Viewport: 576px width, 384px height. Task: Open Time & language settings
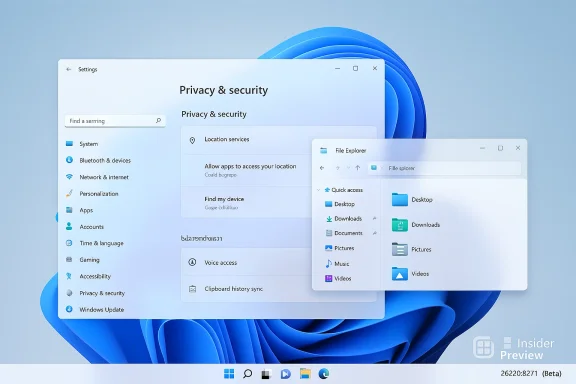[x=94, y=243]
